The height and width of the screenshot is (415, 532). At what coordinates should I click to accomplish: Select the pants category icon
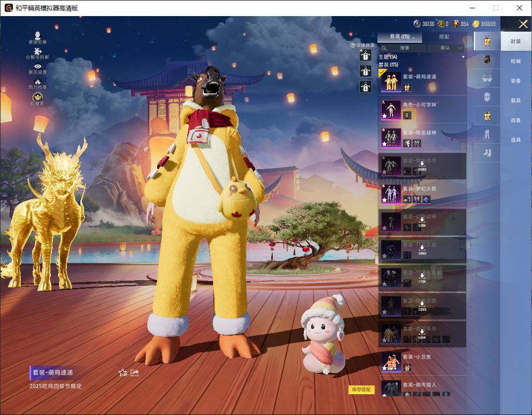487,135
